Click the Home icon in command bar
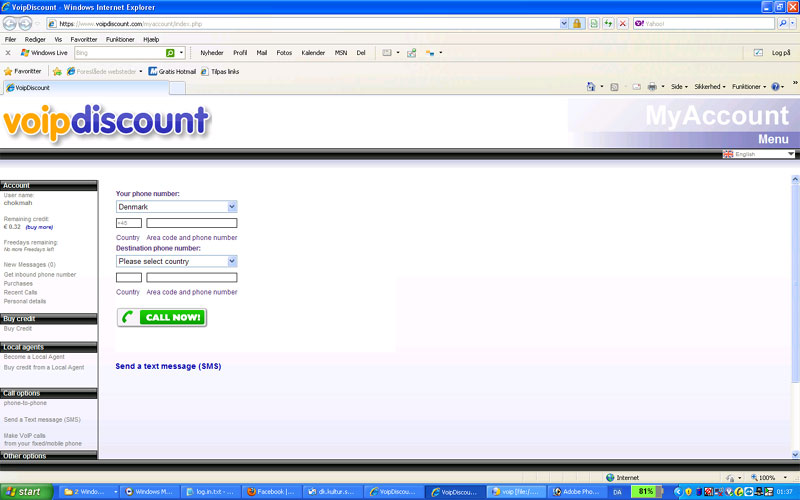The width and height of the screenshot is (800, 500). pos(591,87)
